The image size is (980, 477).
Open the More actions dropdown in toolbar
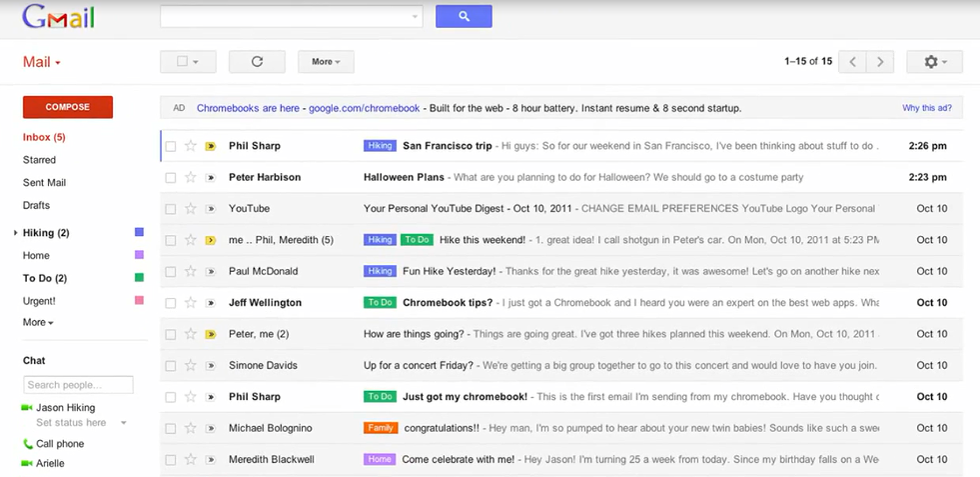tap(326, 62)
